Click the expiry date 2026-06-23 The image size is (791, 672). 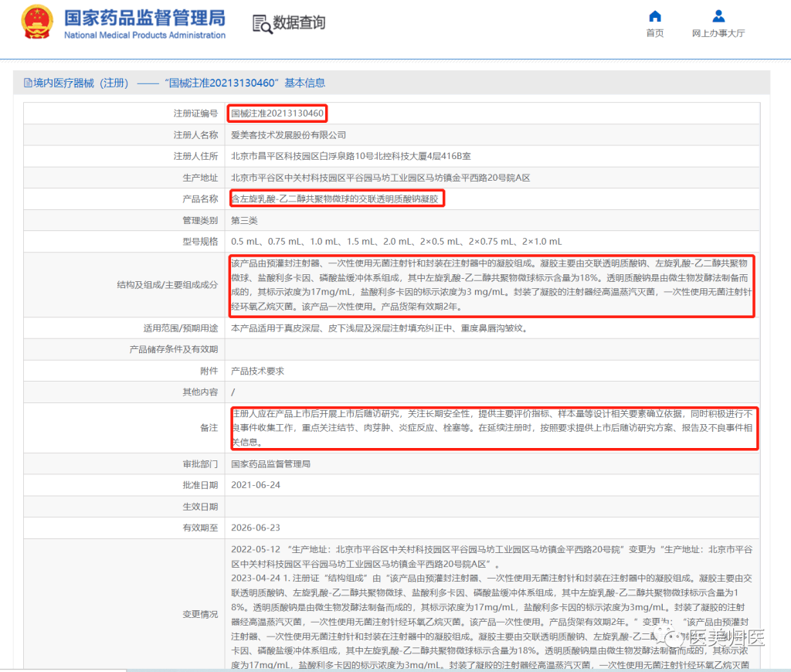pos(256,528)
